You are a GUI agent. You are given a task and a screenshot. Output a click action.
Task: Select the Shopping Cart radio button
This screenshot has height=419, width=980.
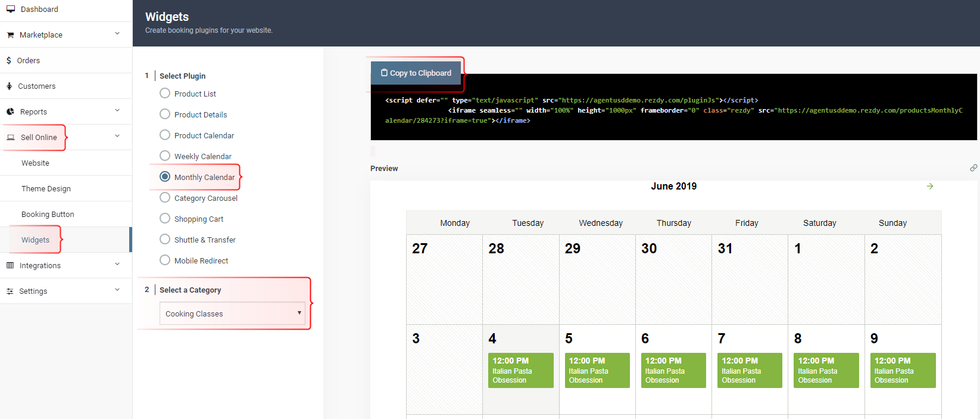tap(165, 218)
